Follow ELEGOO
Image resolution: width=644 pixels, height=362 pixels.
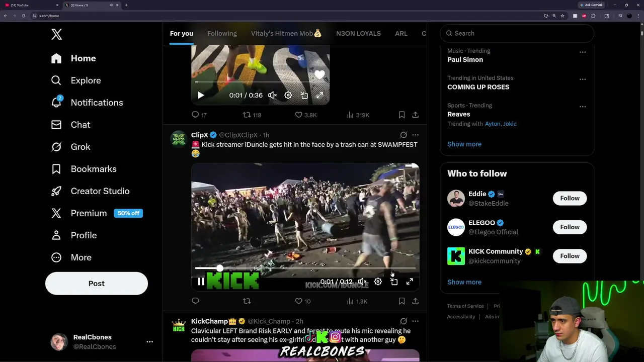tap(570, 227)
